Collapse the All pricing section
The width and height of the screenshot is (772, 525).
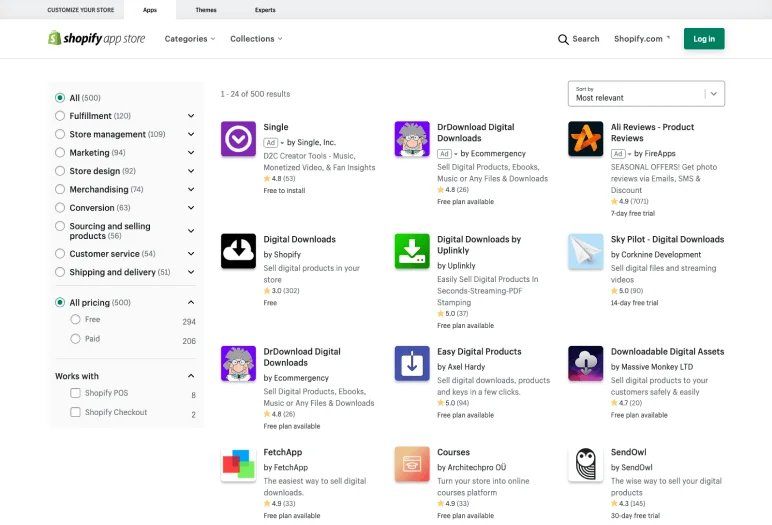[x=191, y=302]
